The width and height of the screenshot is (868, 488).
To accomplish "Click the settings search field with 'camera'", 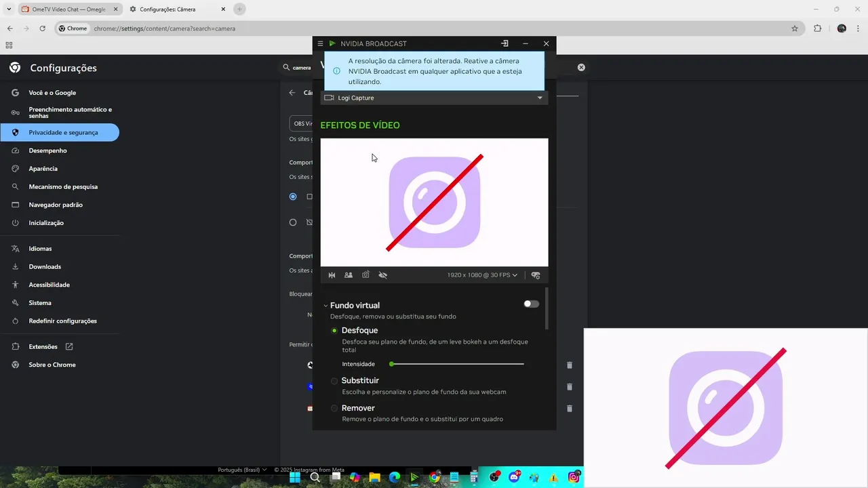I will pos(302,68).
